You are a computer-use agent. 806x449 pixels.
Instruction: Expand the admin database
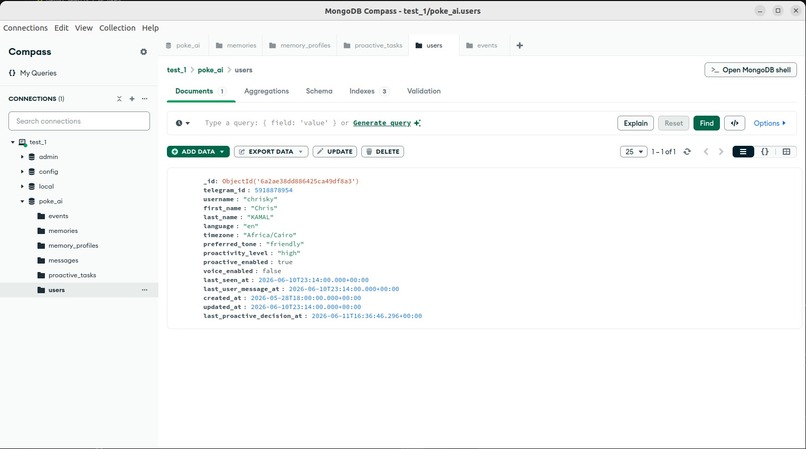point(22,157)
